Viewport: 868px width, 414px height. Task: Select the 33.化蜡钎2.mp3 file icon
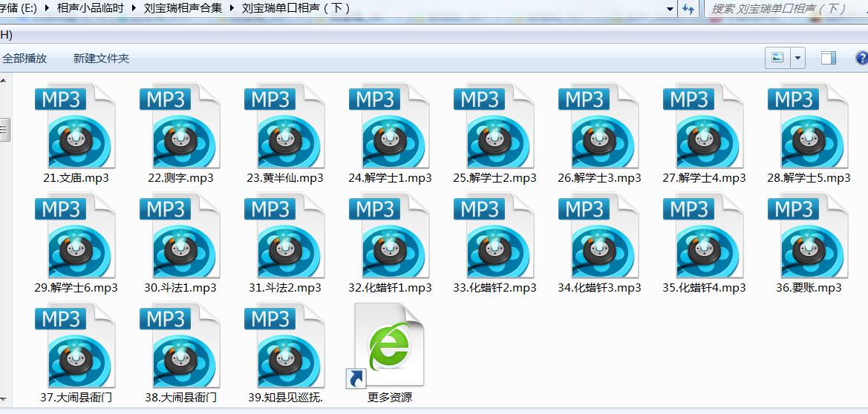(x=493, y=236)
